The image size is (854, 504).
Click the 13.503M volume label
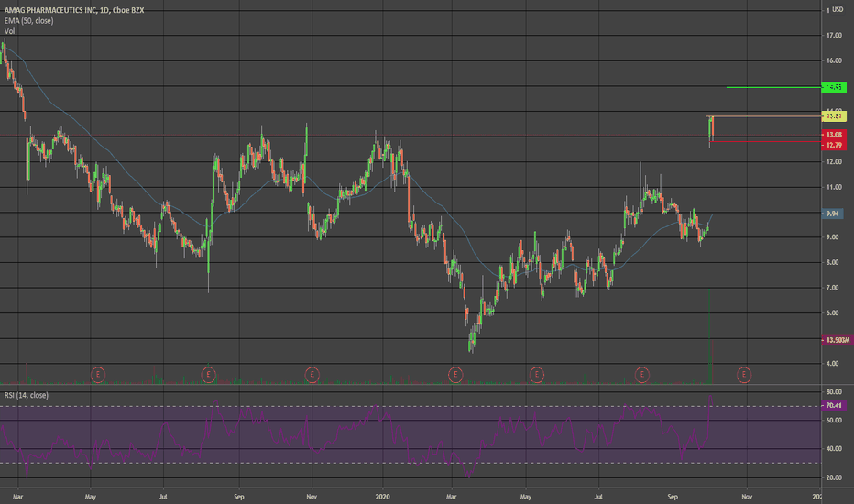(x=836, y=340)
